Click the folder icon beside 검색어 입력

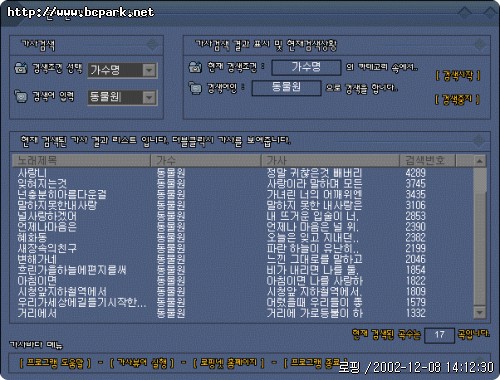click(21, 97)
